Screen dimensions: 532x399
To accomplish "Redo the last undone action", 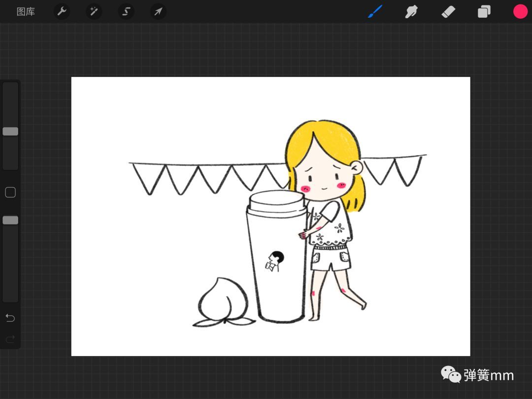I will pos(10,338).
